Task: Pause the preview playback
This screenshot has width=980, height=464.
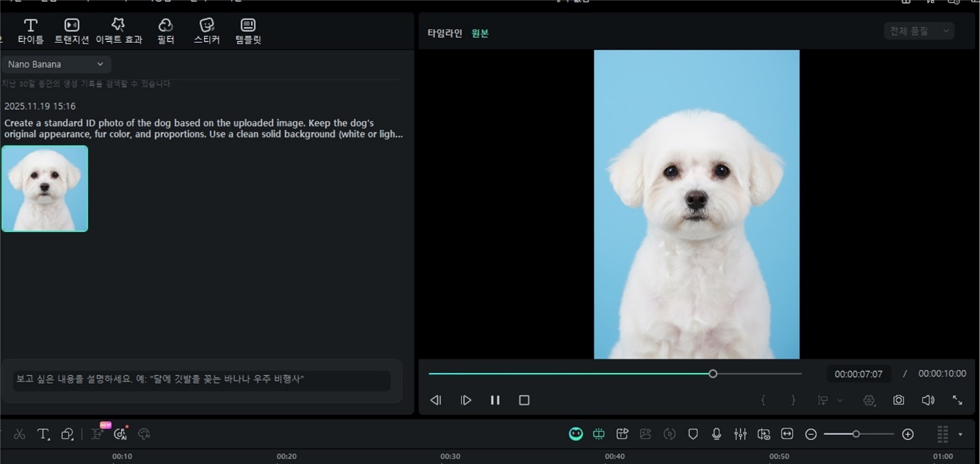Action: pos(495,400)
